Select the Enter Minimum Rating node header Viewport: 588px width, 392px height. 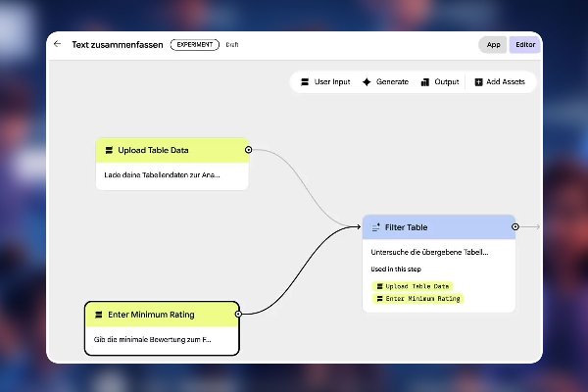pyautogui.click(x=162, y=315)
